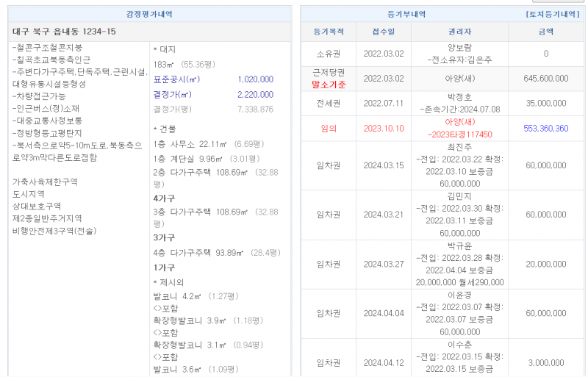This screenshot has width=588, height=377.
Task: Click the 2,220,000 결정가 value
Action: 255,94
